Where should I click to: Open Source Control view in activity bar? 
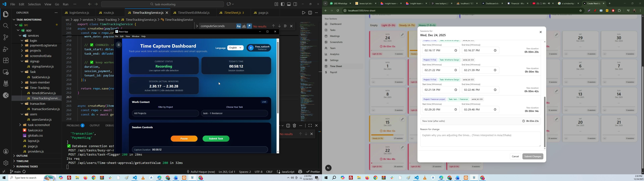coord(6,37)
